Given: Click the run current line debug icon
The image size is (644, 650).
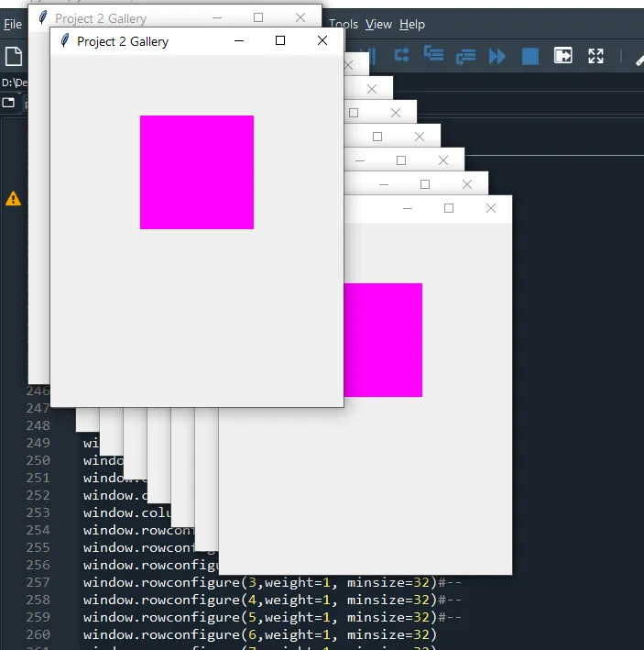Looking at the screenshot, I should pyautogui.click(x=402, y=56).
